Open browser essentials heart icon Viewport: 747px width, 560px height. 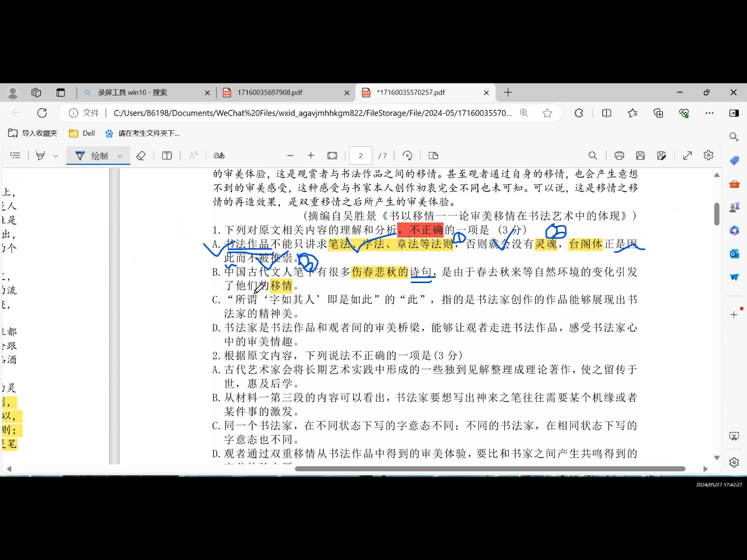(x=684, y=113)
